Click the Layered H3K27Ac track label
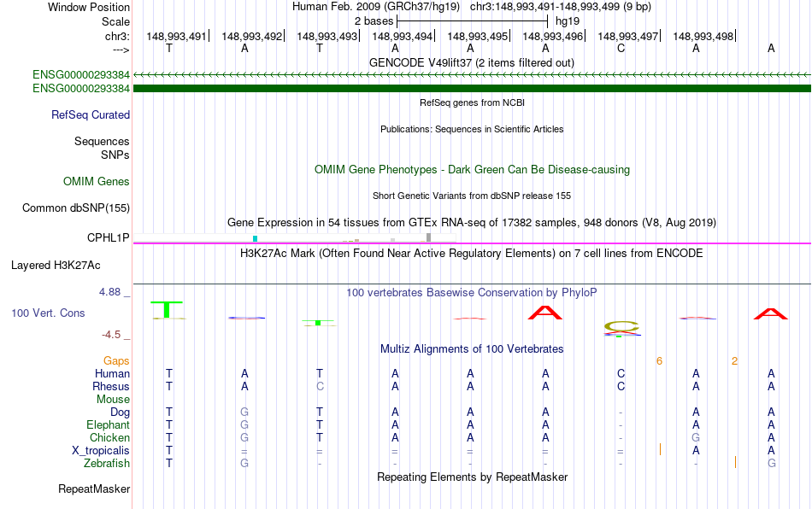Screen dimensions: 812x509 click(x=56, y=266)
